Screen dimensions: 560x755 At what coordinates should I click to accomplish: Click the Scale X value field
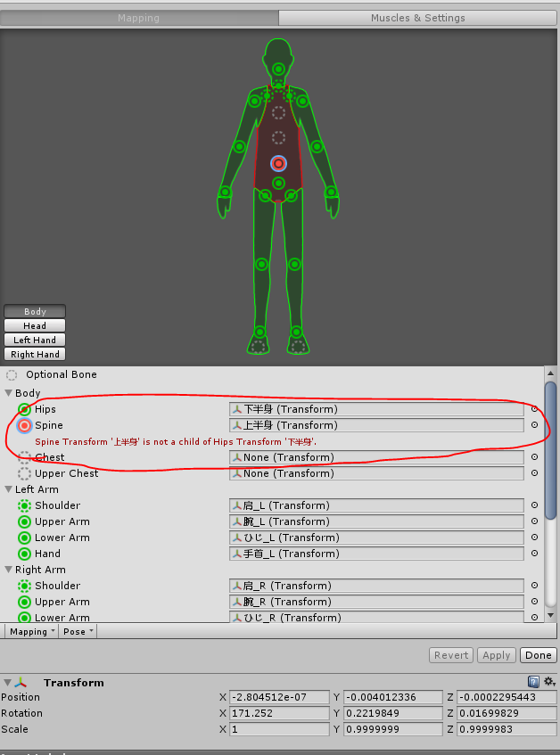[279, 729]
